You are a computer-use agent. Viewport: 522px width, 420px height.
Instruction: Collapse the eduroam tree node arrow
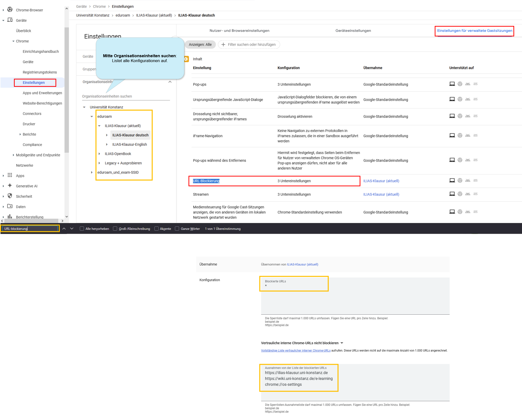[x=92, y=116]
